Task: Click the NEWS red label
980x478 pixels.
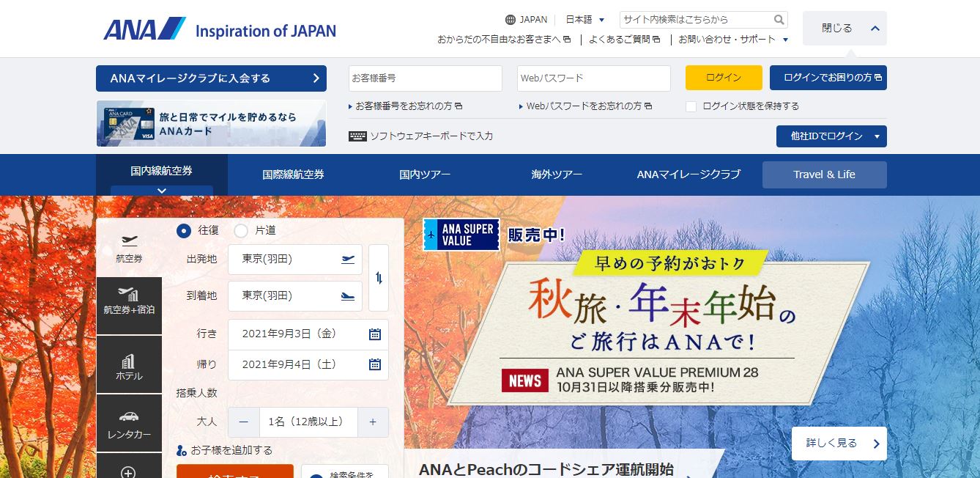Action: [x=525, y=380]
